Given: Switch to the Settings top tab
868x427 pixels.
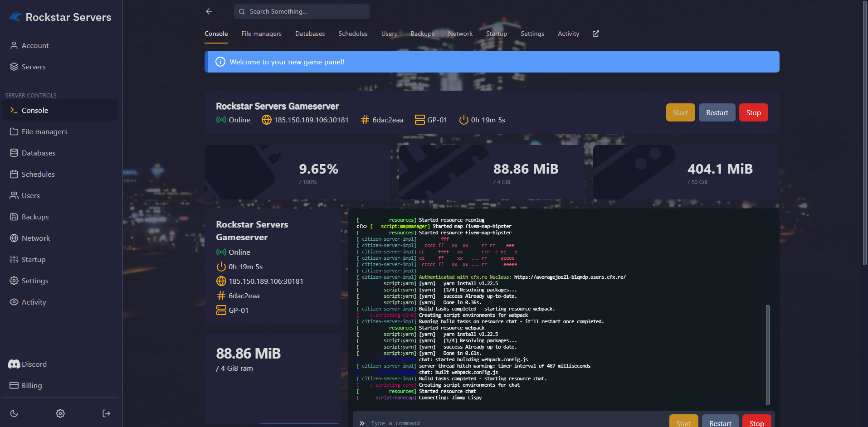Looking at the screenshot, I should [x=532, y=34].
